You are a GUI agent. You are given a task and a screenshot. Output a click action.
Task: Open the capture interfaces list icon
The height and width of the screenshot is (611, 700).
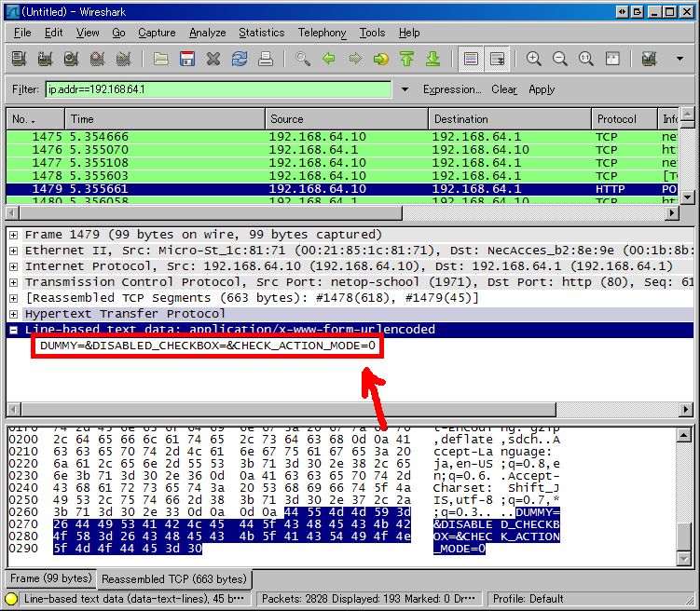tap(19, 59)
